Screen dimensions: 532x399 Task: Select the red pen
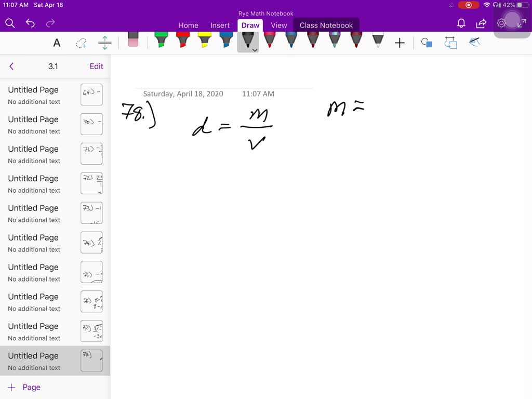coord(269,41)
